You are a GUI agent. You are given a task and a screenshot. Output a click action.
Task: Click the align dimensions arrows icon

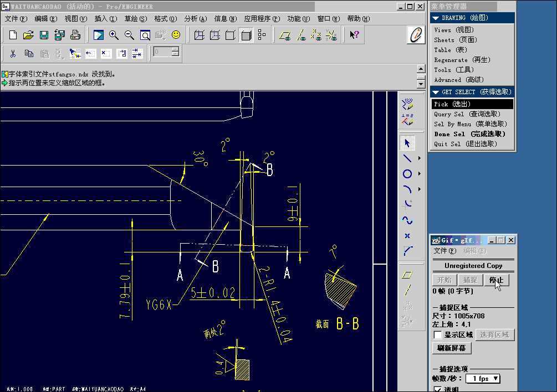point(137,54)
